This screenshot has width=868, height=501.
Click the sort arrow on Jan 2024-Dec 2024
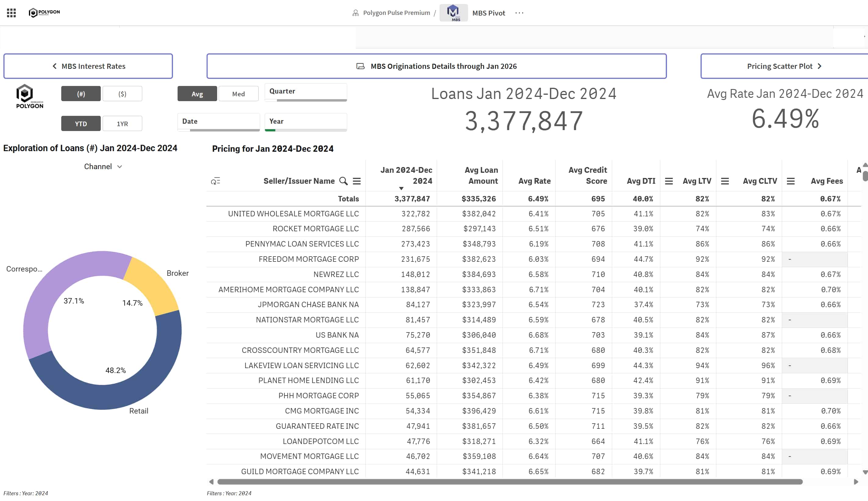click(x=401, y=188)
